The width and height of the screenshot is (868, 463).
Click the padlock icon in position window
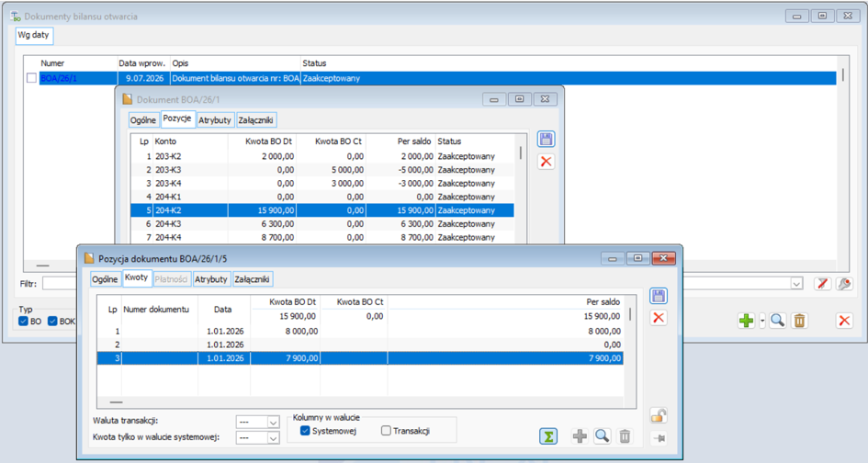[x=659, y=415]
